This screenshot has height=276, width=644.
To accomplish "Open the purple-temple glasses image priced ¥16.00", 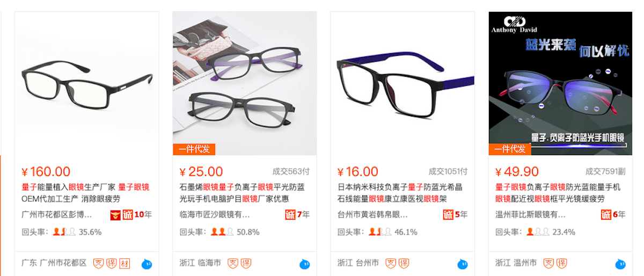I will (x=402, y=83).
